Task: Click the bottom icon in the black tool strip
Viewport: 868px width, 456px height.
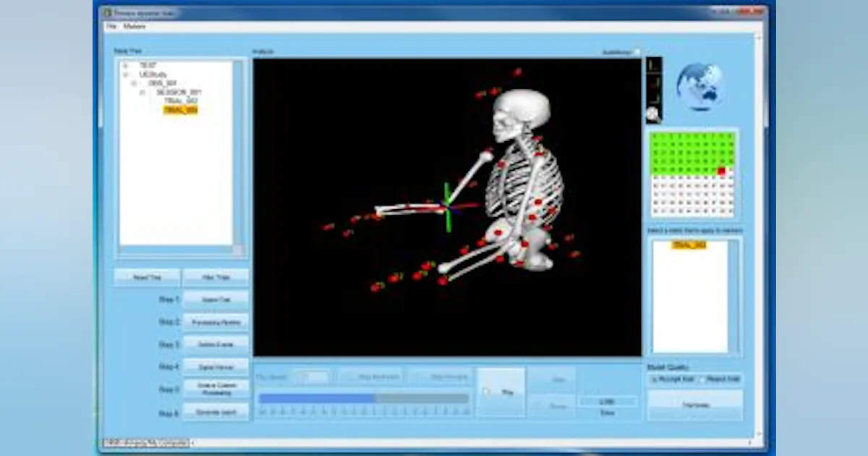Action: pos(653,113)
